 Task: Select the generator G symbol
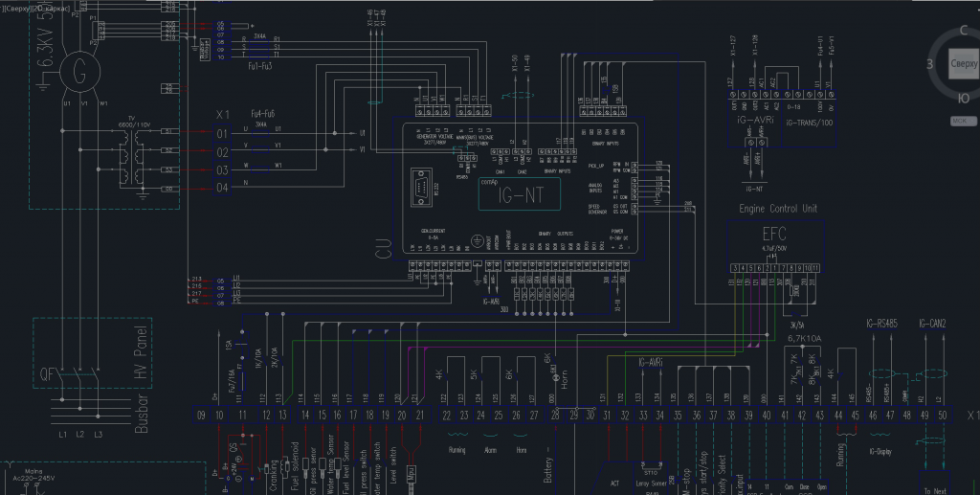(x=78, y=71)
